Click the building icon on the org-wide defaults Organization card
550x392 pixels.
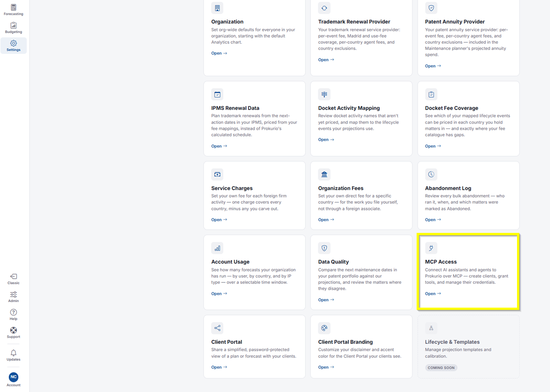pos(217,8)
